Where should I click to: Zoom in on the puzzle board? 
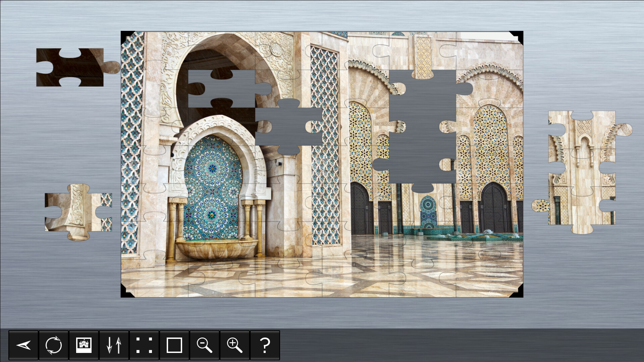coord(235,345)
